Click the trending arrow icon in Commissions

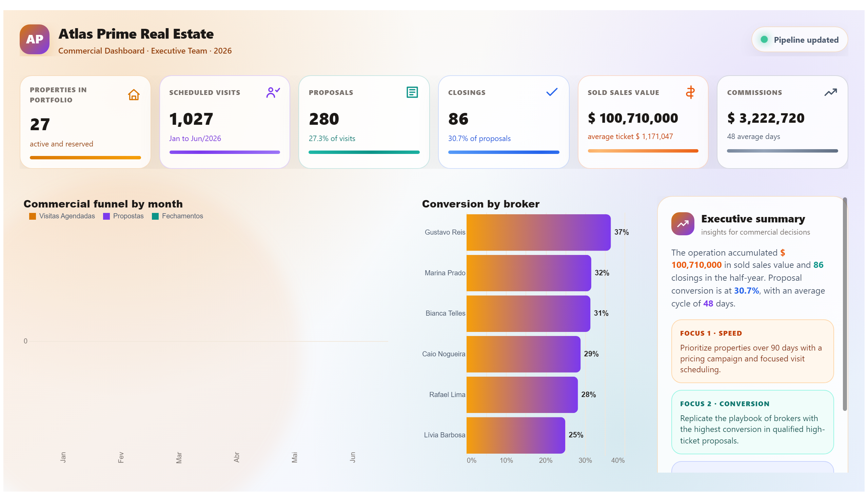tap(830, 93)
